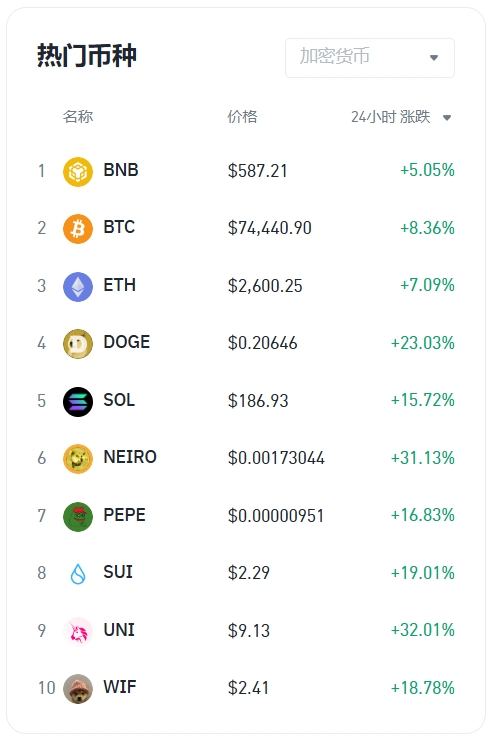Click the NEIRO coin icon
The height and width of the screenshot is (744, 494).
78,459
